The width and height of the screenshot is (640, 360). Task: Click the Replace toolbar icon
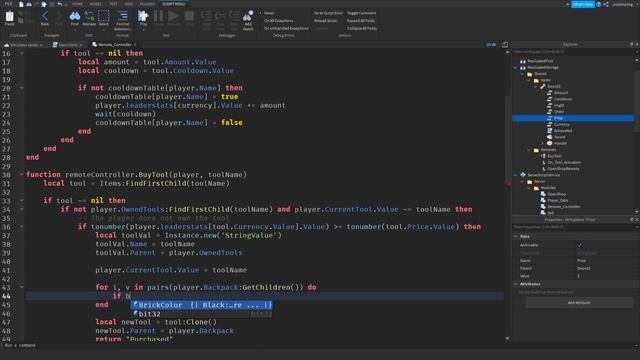click(x=89, y=16)
